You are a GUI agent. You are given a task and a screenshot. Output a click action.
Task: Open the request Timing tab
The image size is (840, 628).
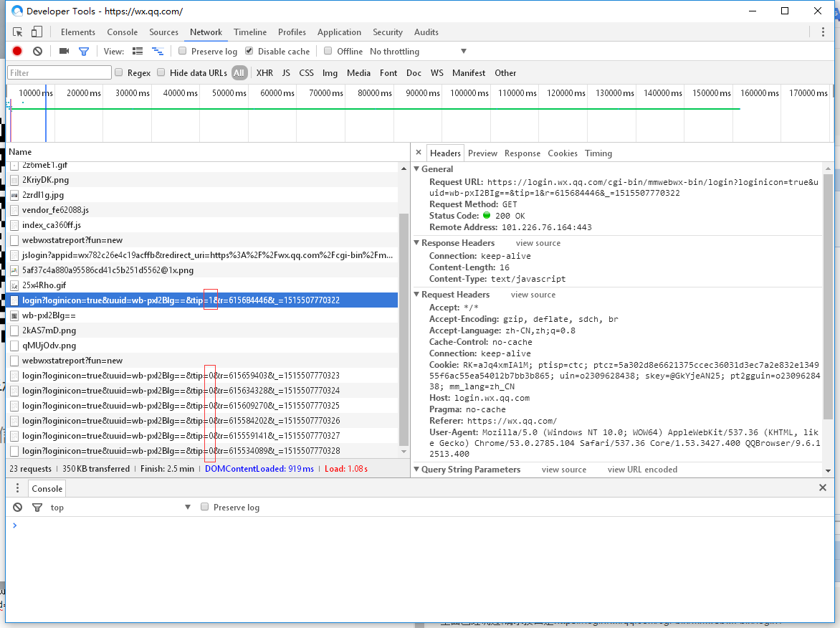[x=598, y=153]
